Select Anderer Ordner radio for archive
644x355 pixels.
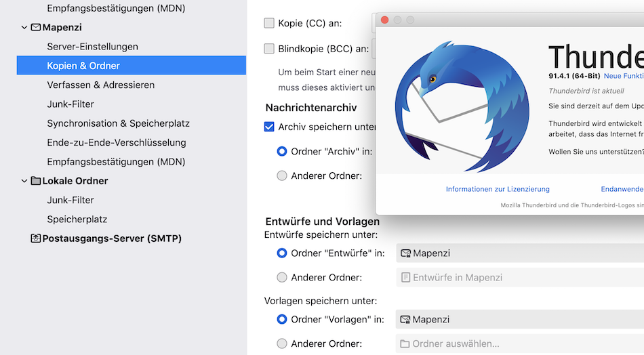tap(282, 176)
